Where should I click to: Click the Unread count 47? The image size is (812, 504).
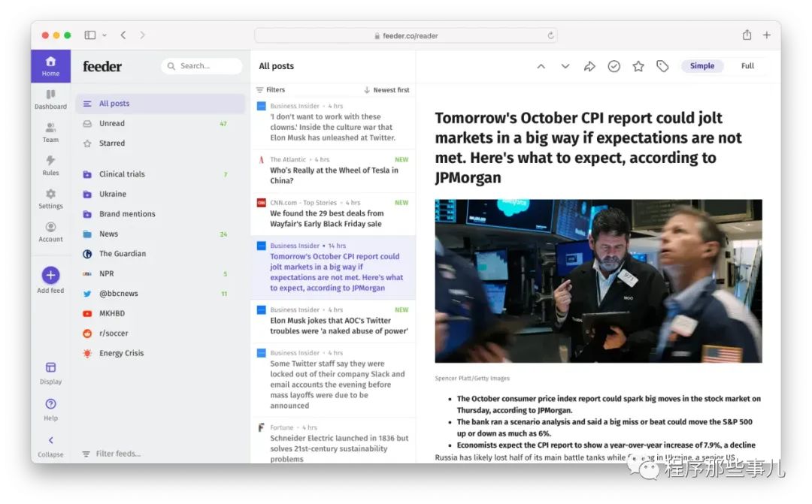click(223, 124)
